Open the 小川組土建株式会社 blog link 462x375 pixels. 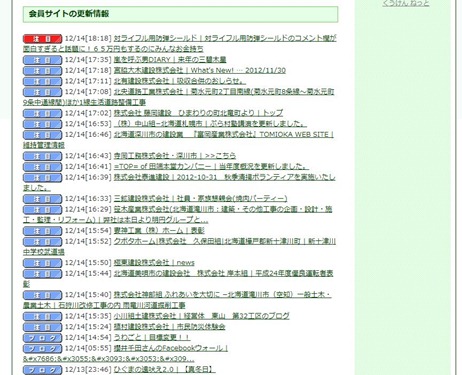(x=202, y=316)
